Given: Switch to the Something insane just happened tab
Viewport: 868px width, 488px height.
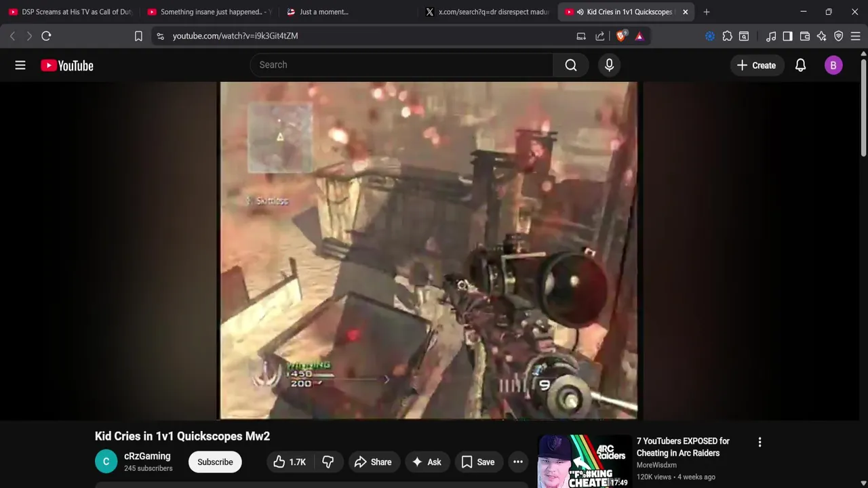Looking at the screenshot, I should [209, 12].
